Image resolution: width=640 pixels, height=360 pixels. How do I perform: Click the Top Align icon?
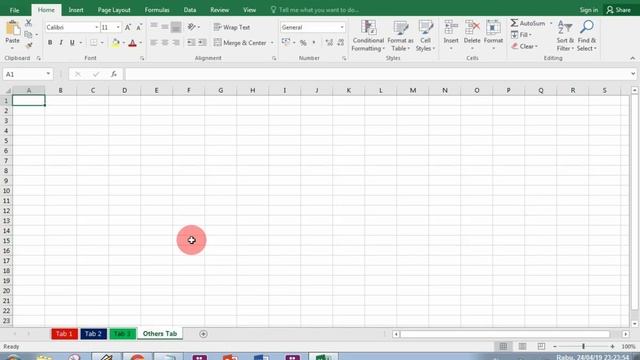[154, 27]
